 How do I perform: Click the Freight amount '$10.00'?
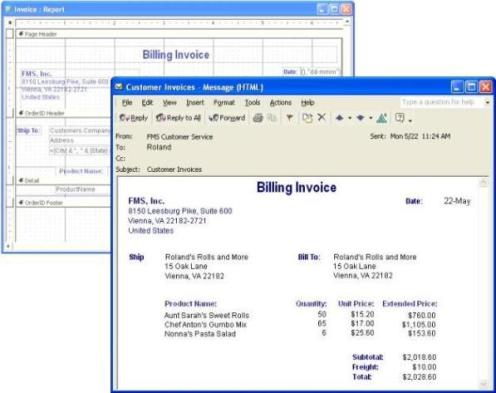coord(424,367)
